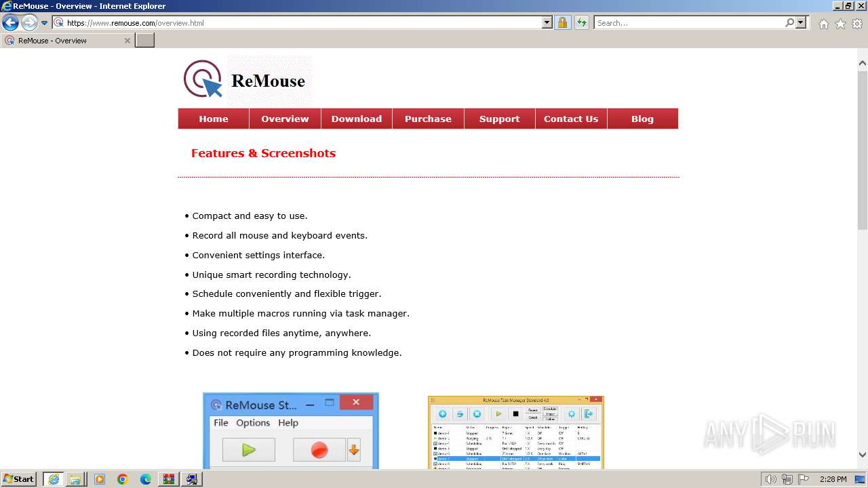The image size is (868, 488).
Task: Open the search provider dropdown arrow
Action: point(801,22)
